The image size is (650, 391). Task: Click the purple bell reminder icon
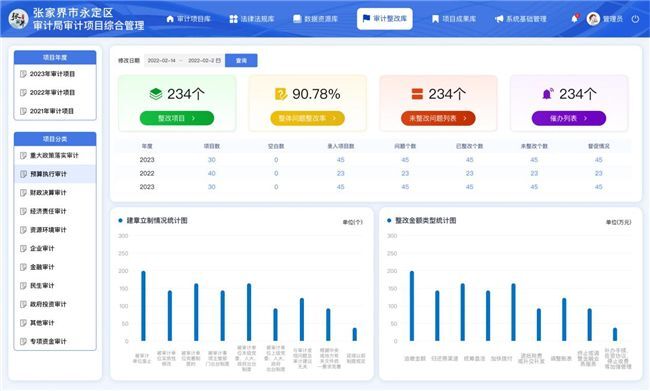click(548, 94)
